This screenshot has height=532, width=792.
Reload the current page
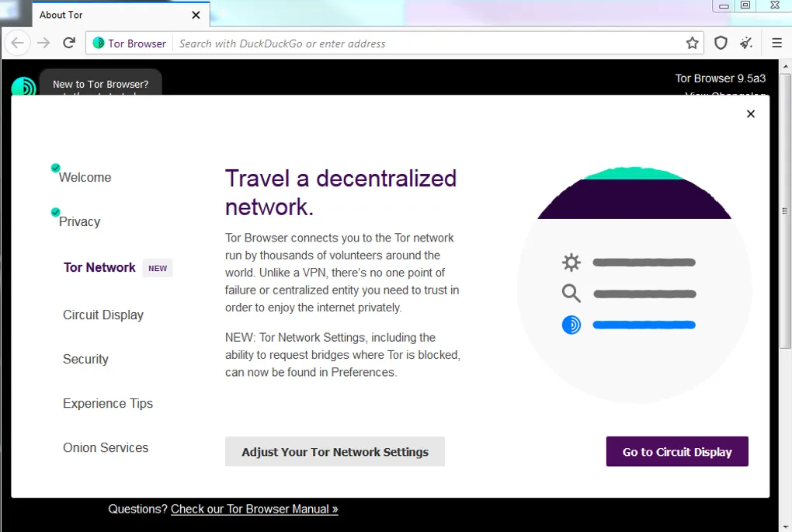[x=69, y=43]
